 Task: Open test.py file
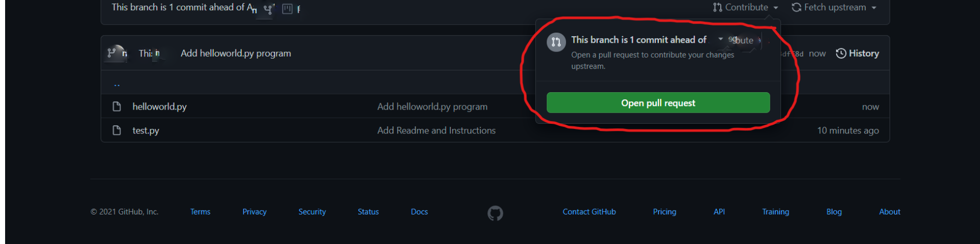pyautogui.click(x=145, y=130)
